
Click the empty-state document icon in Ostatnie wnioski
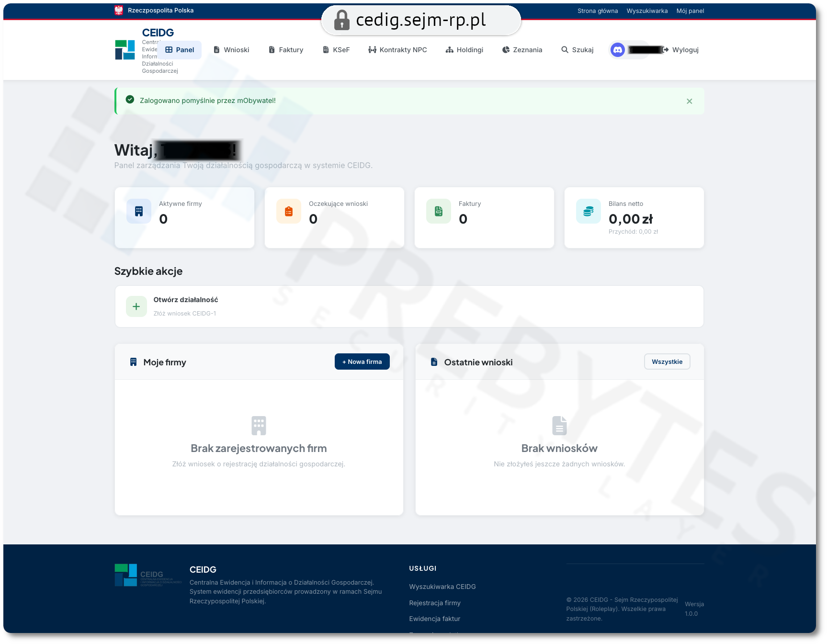tap(559, 426)
